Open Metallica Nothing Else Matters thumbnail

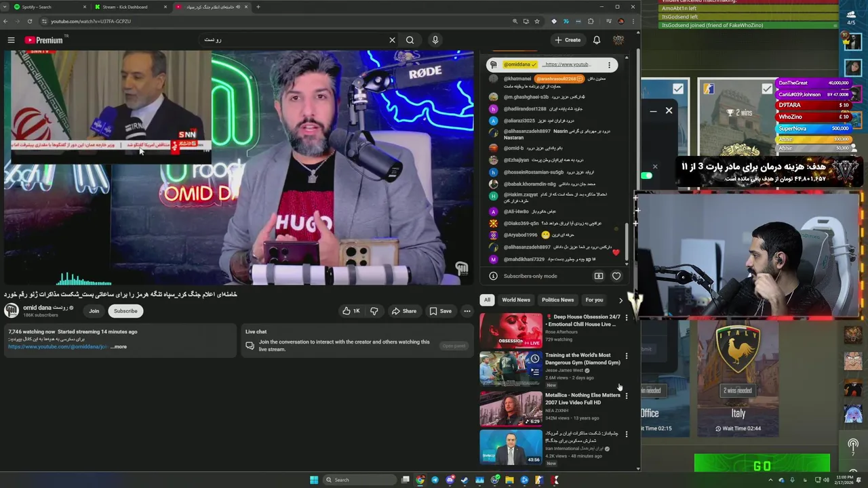pos(511,408)
